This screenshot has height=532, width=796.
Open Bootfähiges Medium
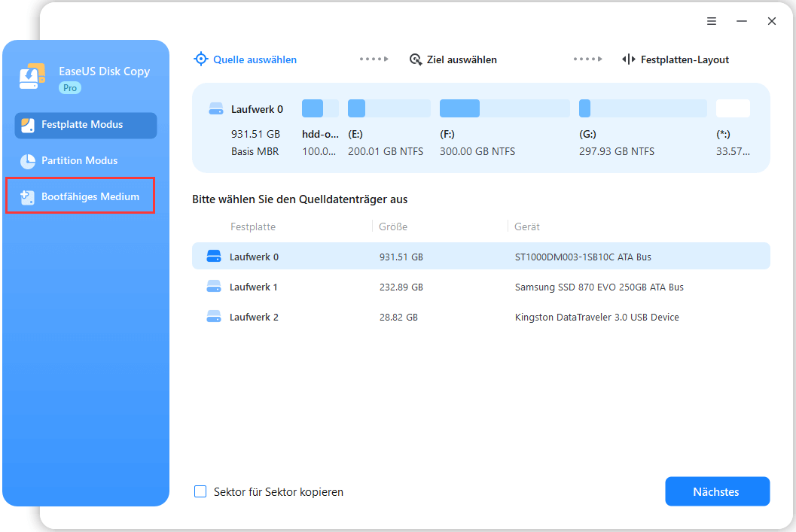(81, 196)
